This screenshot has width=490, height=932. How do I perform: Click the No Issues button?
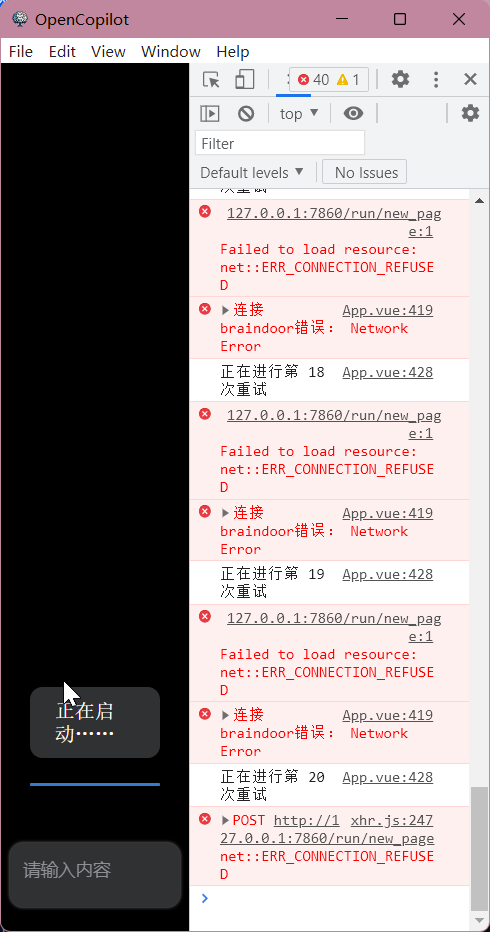[365, 172]
